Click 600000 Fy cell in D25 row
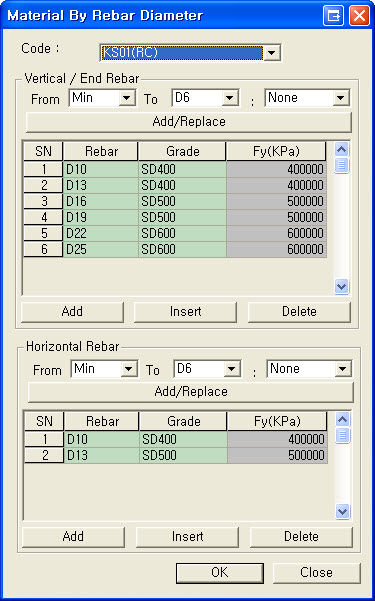375x601 pixels. tap(276, 249)
